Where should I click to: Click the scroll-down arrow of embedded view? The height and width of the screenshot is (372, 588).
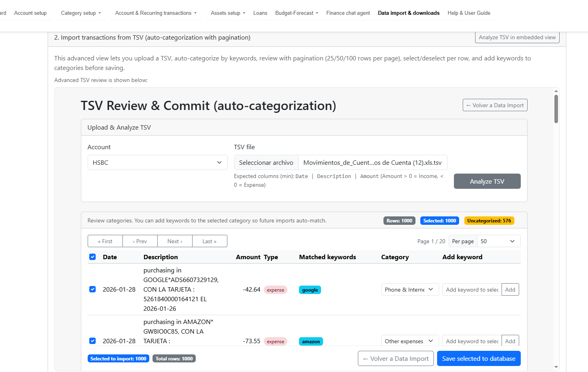556,367
